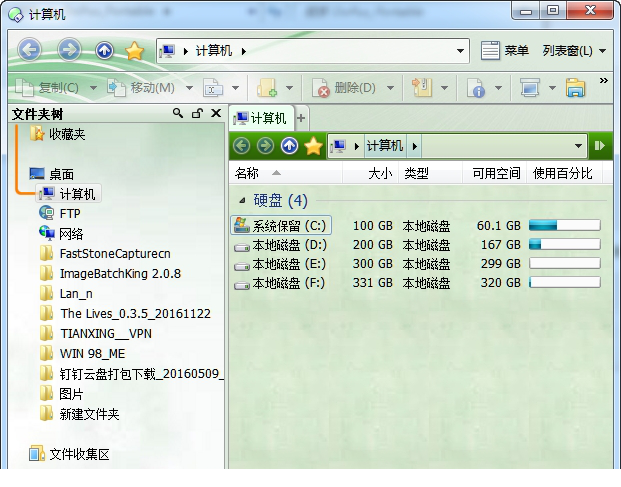Open the 图片 folder
This screenshot has height=487, width=621.
pos(62,394)
